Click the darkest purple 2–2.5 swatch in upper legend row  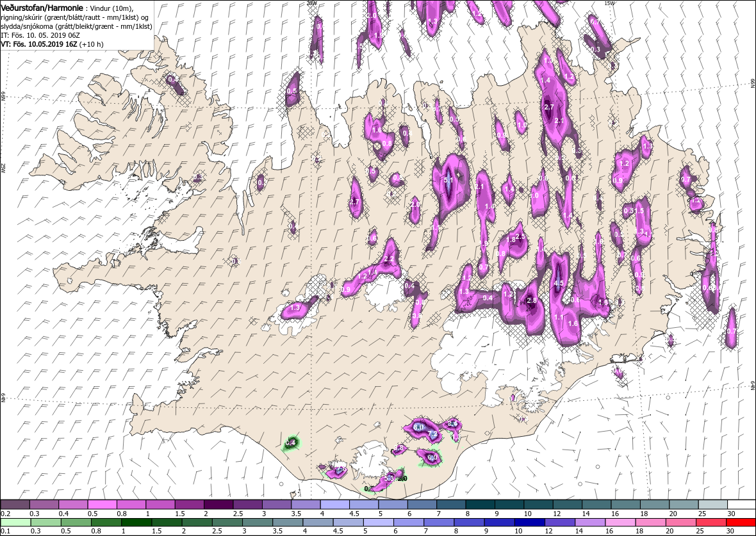pos(219,504)
